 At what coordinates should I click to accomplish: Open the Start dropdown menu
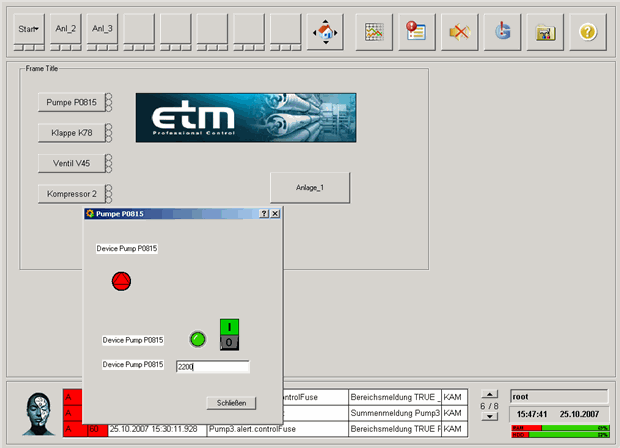tap(27, 29)
